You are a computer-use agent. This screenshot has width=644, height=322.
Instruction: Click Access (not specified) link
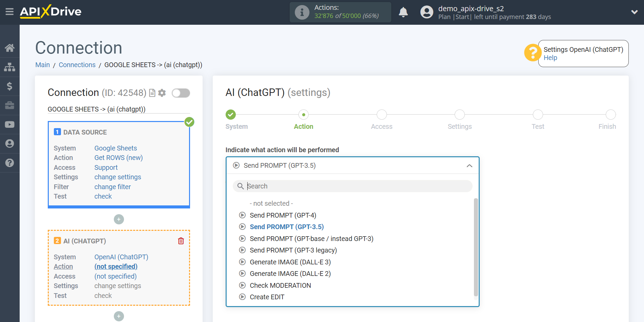[x=116, y=276]
